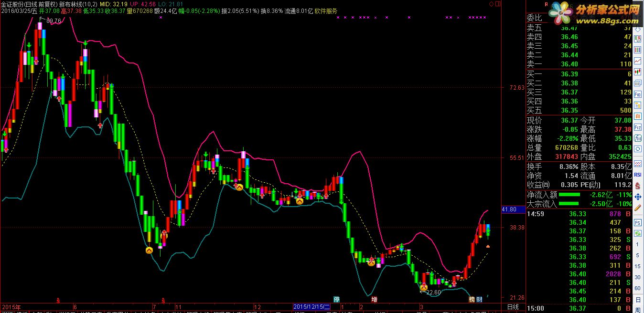The height and width of the screenshot is (313, 644).
Task: Click the 买一 bid row at 36.39
Action: tap(579, 74)
